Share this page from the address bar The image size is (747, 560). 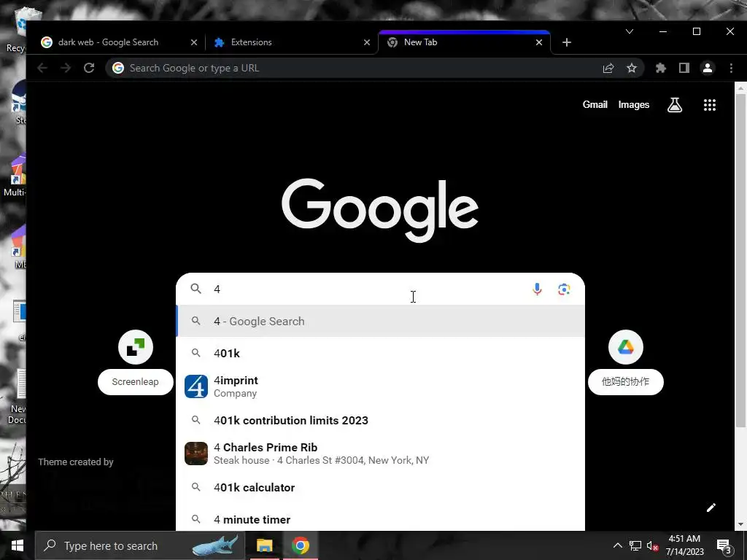[x=608, y=68]
